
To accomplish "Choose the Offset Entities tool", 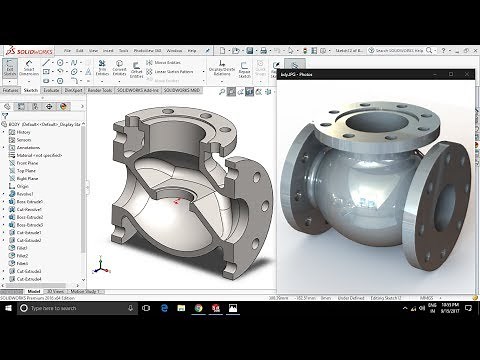I will pyautogui.click(x=136, y=70).
